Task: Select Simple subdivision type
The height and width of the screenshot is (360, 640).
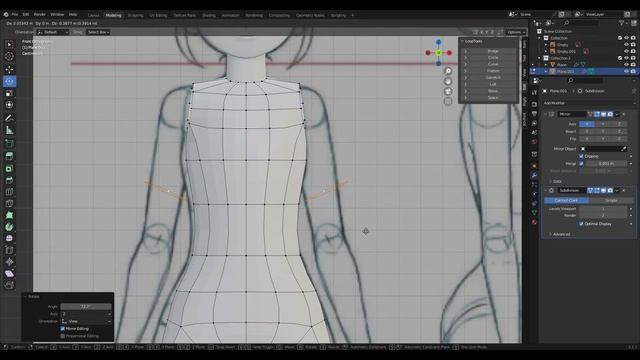Action: [x=611, y=200]
